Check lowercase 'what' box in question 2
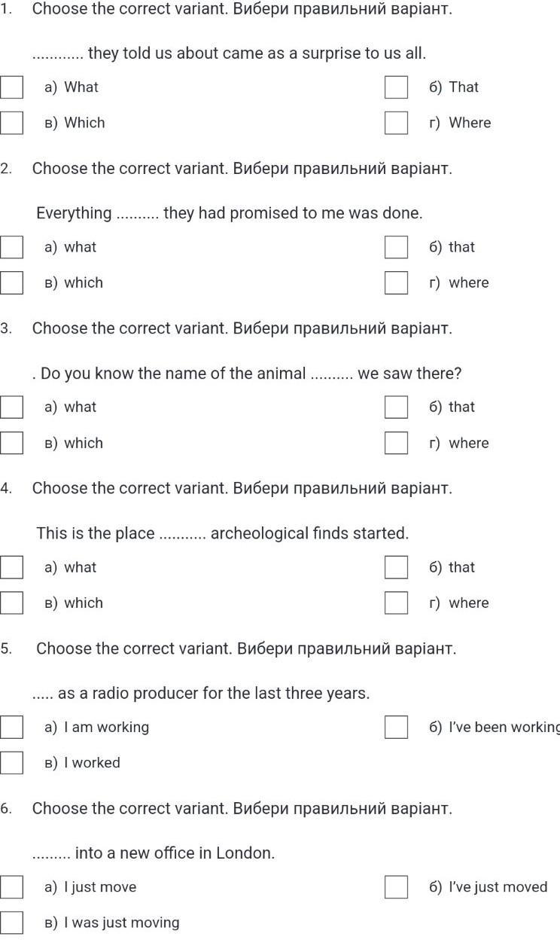The height and width of the screenshot is (952, 560). click(11, 247)
